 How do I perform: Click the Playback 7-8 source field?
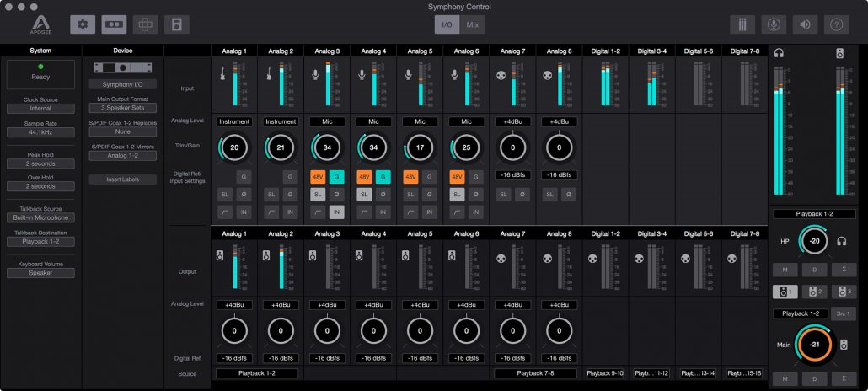(536, 373)
